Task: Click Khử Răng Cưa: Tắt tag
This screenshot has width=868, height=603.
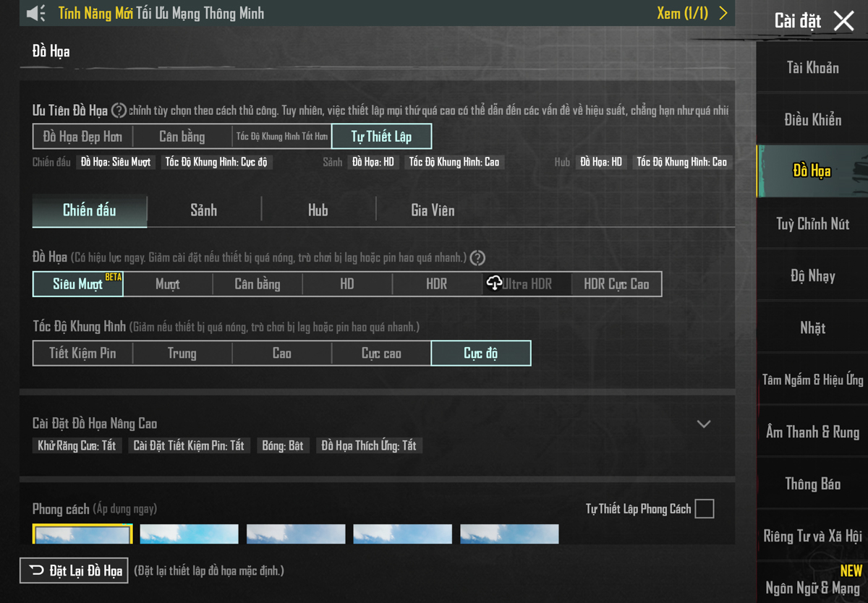Action: [x=77, y=446]
